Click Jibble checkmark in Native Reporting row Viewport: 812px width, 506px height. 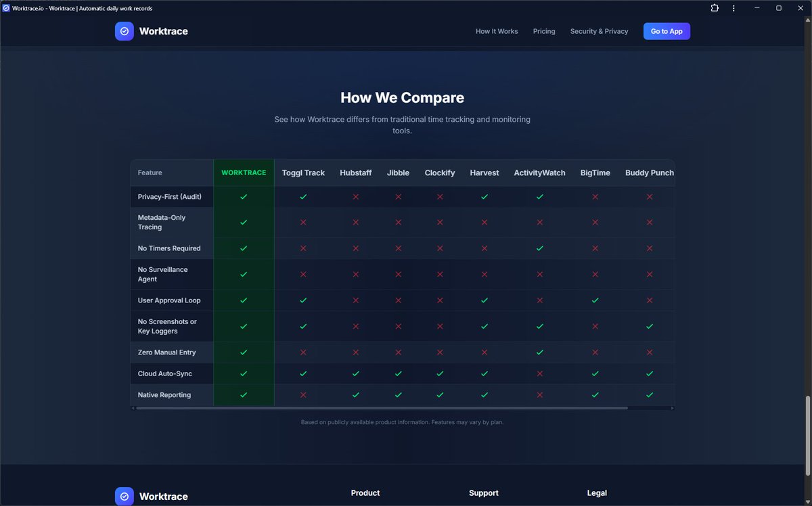click(398, 395)
